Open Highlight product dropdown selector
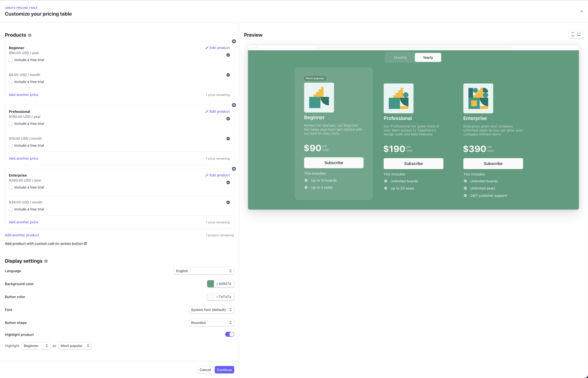The image size is (588, 378). (x=35, y=345)
